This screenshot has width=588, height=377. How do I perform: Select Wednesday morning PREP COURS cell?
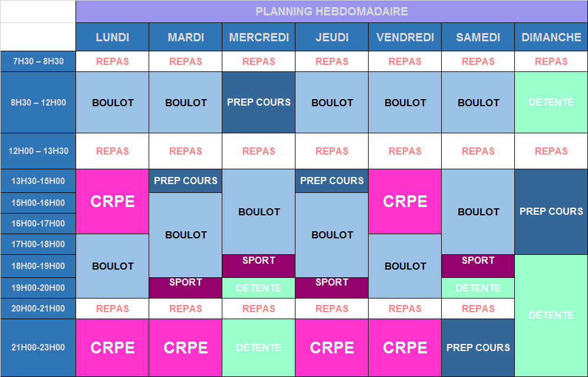tap(259, 103)
